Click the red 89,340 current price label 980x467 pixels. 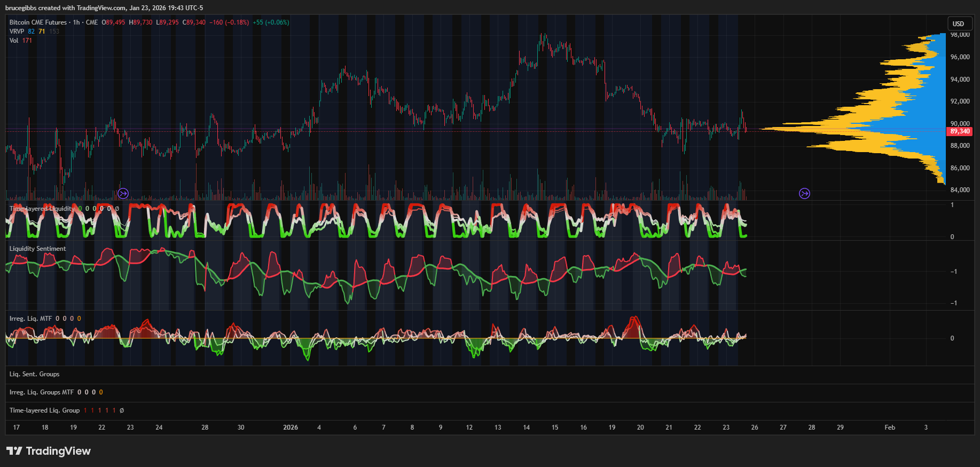tap(960, 131)
